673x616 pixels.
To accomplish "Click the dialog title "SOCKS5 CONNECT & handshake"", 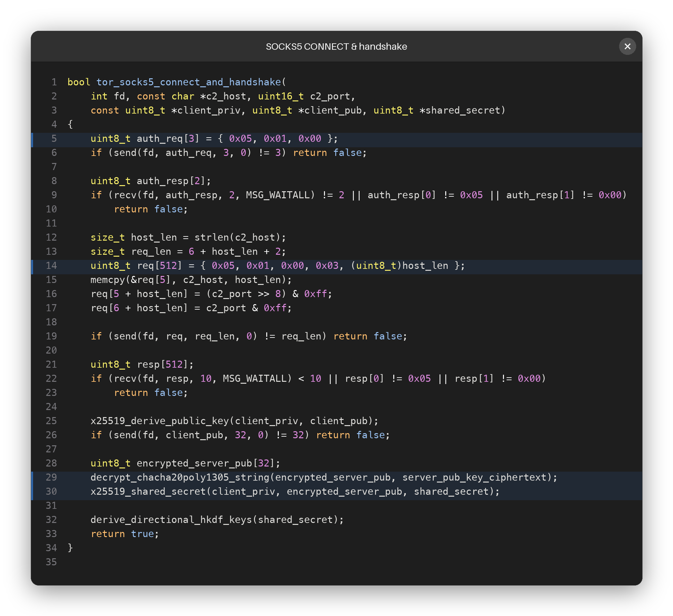I will (x=336, y=47).
